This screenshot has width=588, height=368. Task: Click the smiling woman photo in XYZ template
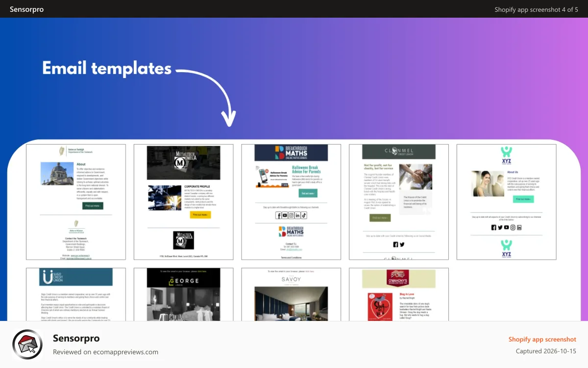click(488, 184)
